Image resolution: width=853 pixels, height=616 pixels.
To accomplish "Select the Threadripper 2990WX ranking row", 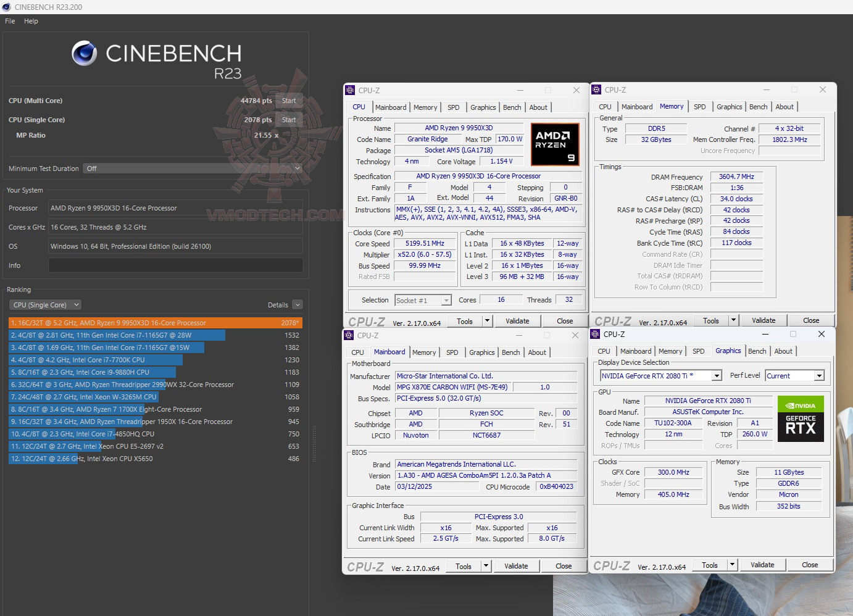I will [x=156, y=385].
